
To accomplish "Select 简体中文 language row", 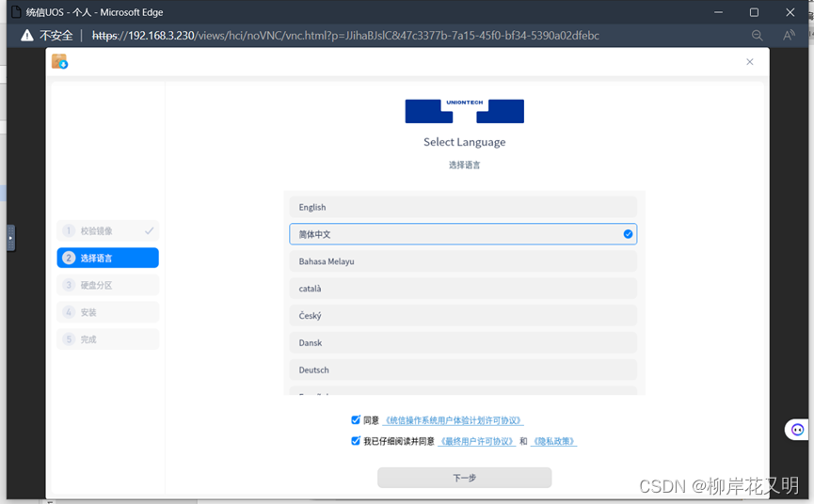I will (463, 234).
